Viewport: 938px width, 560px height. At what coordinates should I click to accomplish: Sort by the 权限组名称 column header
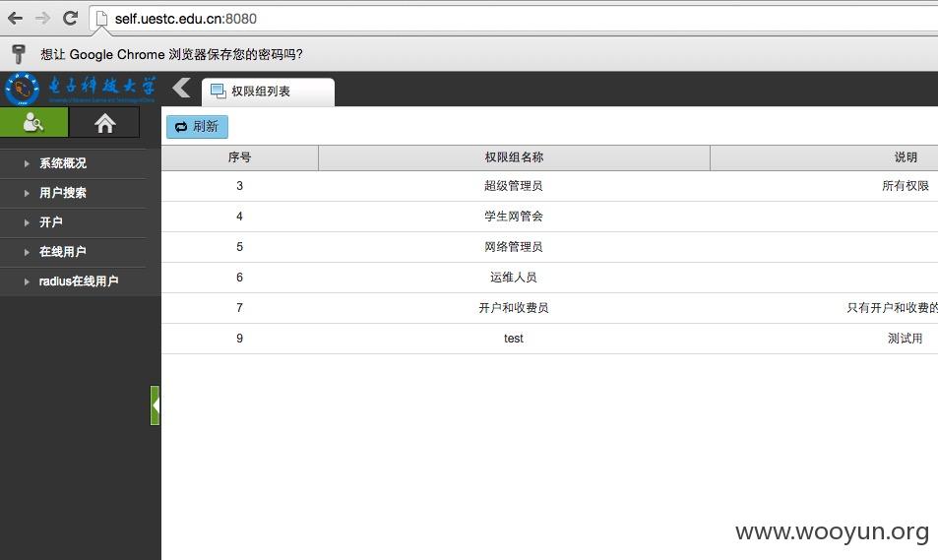click(x=514, y=157)
